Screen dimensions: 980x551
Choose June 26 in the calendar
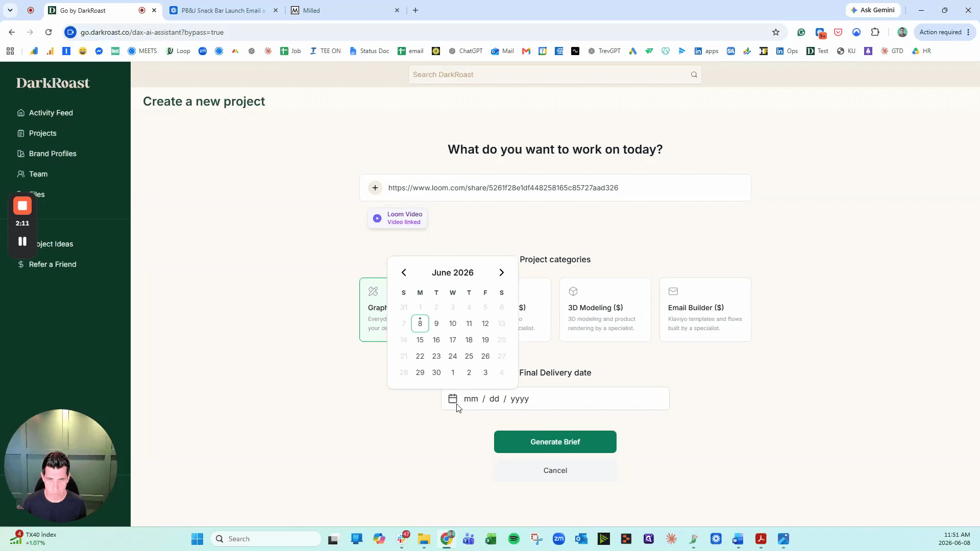click(x=485, y=356)
